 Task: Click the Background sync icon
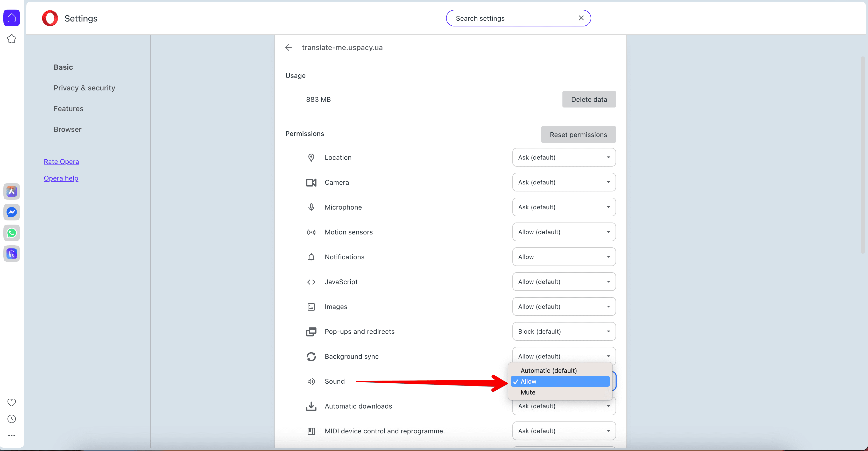pyautogui.click(x=311, y=356)
